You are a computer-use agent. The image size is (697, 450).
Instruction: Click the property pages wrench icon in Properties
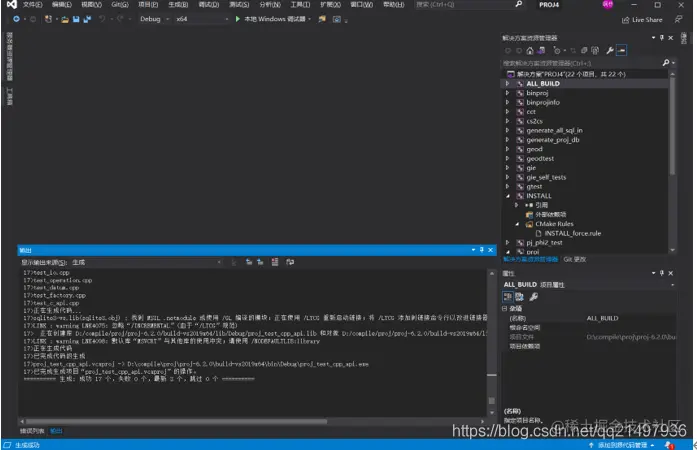(533, 297)
